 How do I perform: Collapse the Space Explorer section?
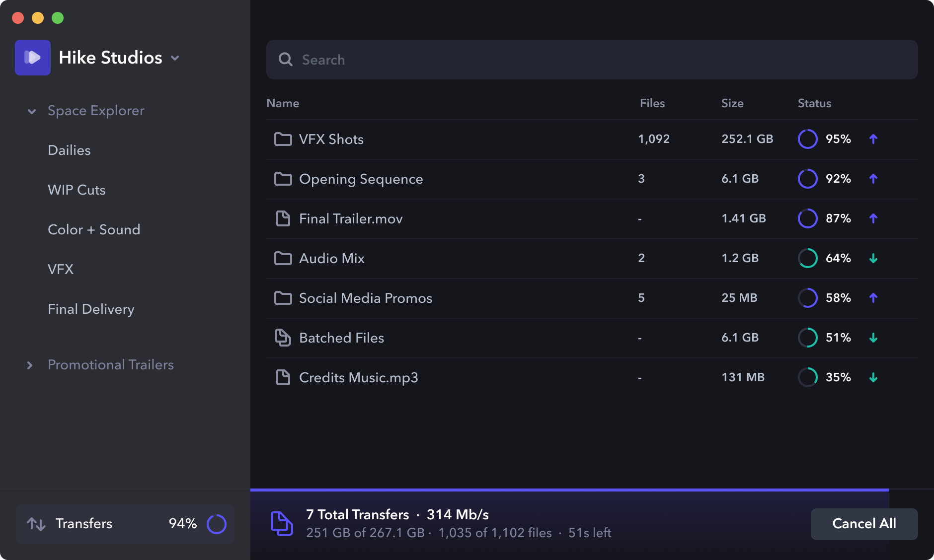point(32,111)
